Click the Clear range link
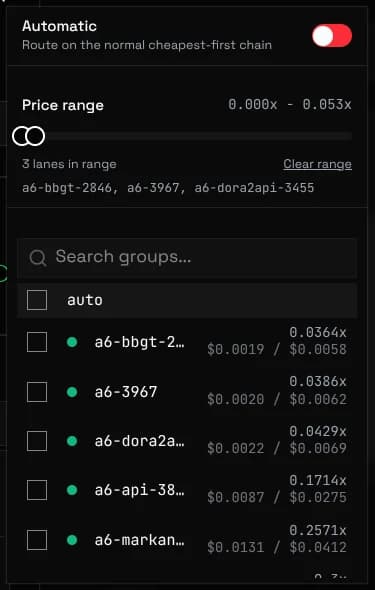 point(317,164)
